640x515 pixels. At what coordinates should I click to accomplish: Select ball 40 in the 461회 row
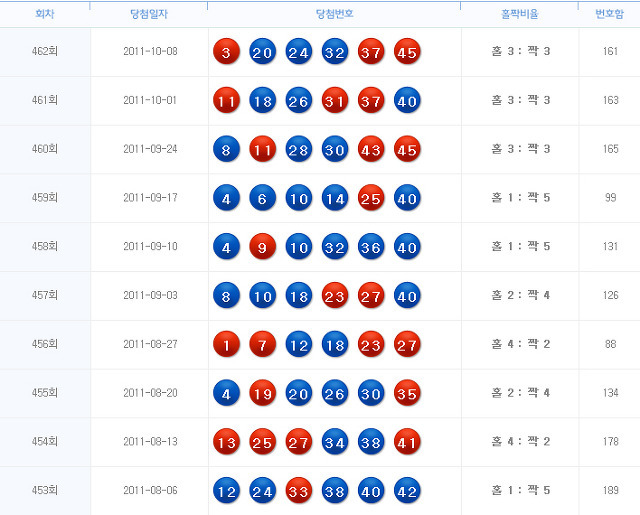pos(407,100)
